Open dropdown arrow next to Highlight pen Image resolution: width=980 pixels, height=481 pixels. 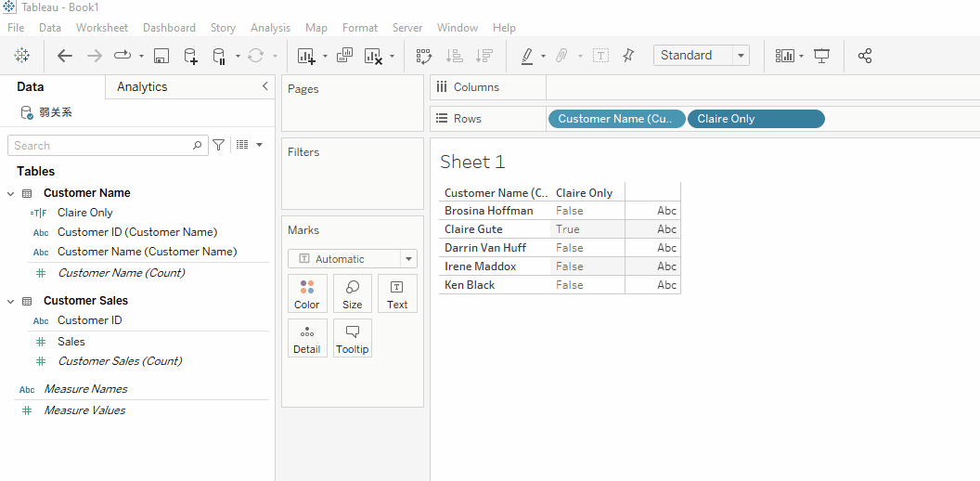point(543,56)
